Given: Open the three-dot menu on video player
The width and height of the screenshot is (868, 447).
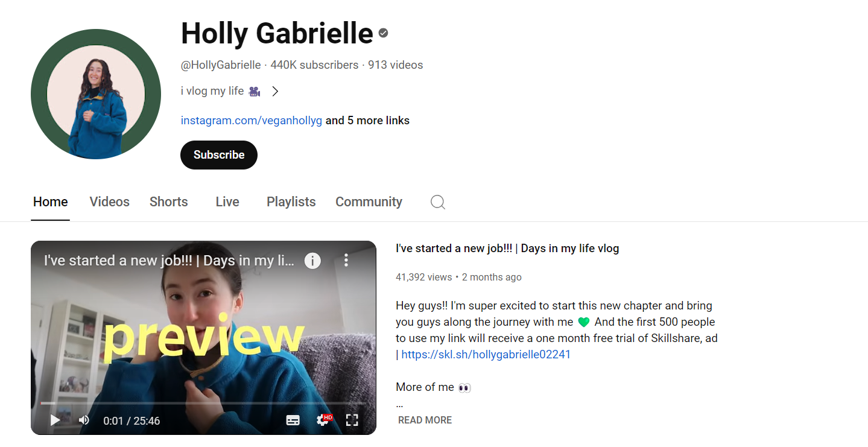Looking at the screenshot, I should tap(346, 260).
